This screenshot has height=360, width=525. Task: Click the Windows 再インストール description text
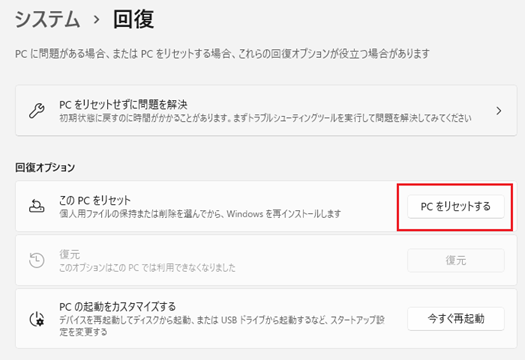pos(200,214)
